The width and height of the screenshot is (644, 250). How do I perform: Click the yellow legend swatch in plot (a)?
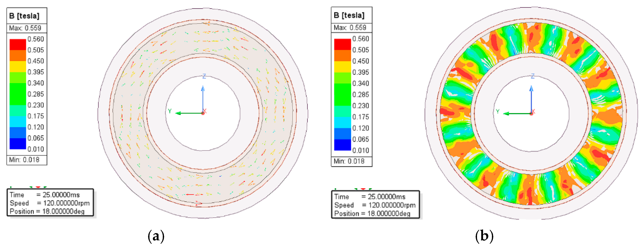click(18, 67)
